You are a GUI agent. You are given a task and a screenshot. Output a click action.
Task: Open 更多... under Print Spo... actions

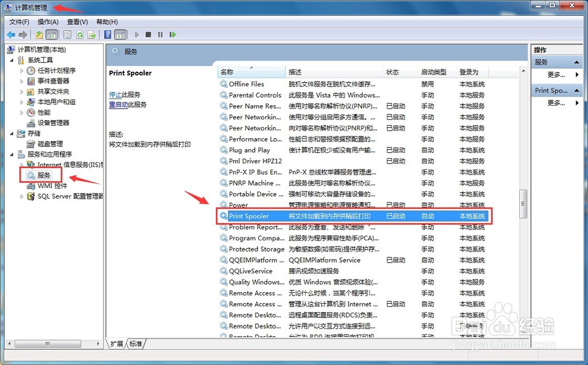coord(556,103)
